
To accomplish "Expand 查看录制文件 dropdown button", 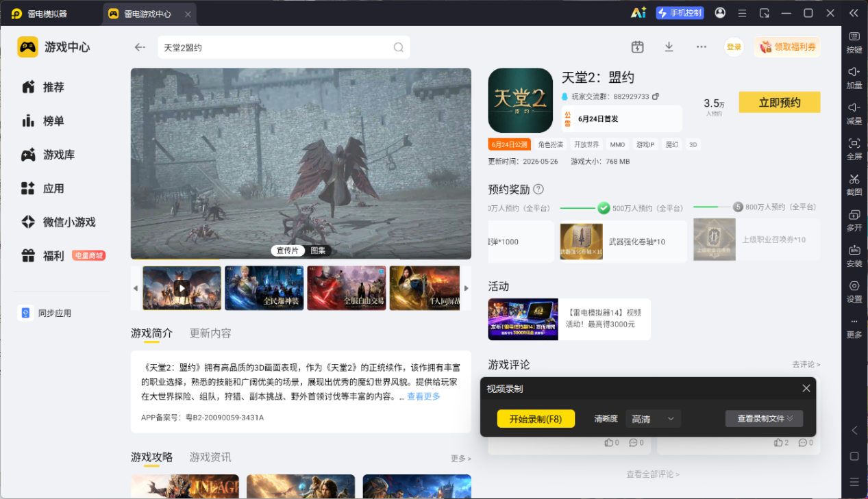I will [765, 418].
